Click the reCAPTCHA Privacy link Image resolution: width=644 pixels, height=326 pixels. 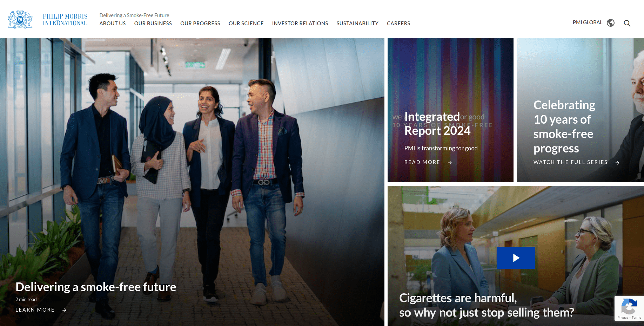[623, 318]
